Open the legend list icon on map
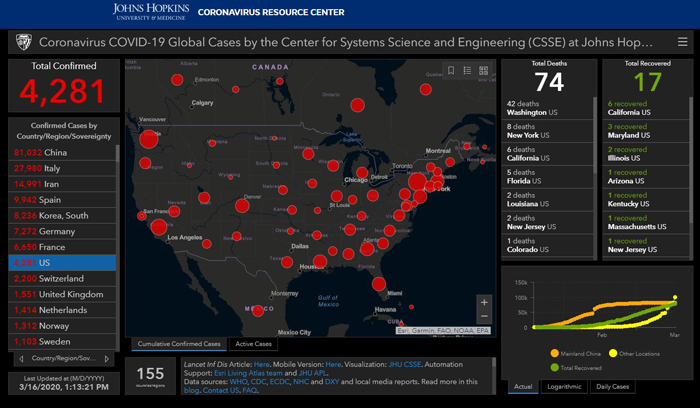This screenshot has width=700, height=408. tap(467, 71)
